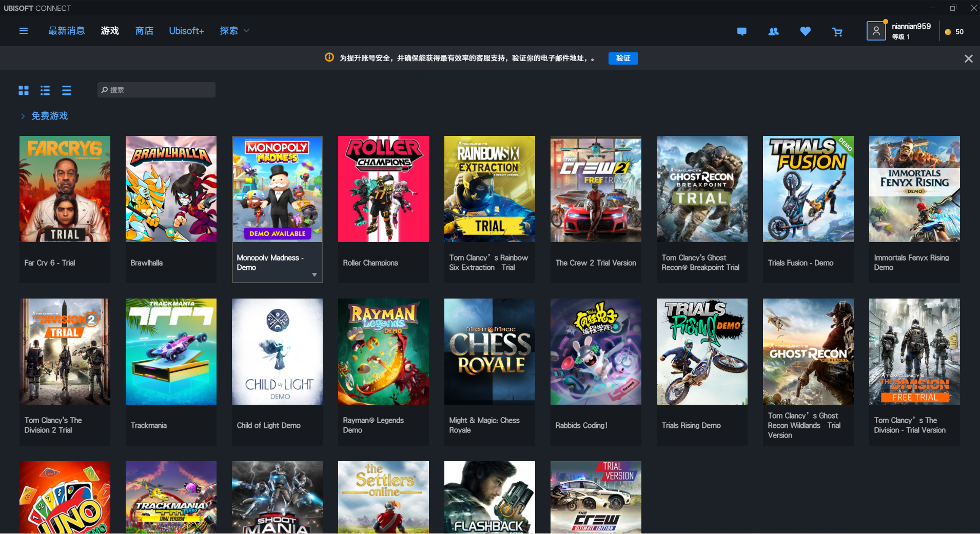Image resolution: width=980 pixels, height=534 pixels.
Task: Restore down the Ubisoft Connect window
Action: pos(953,8)
